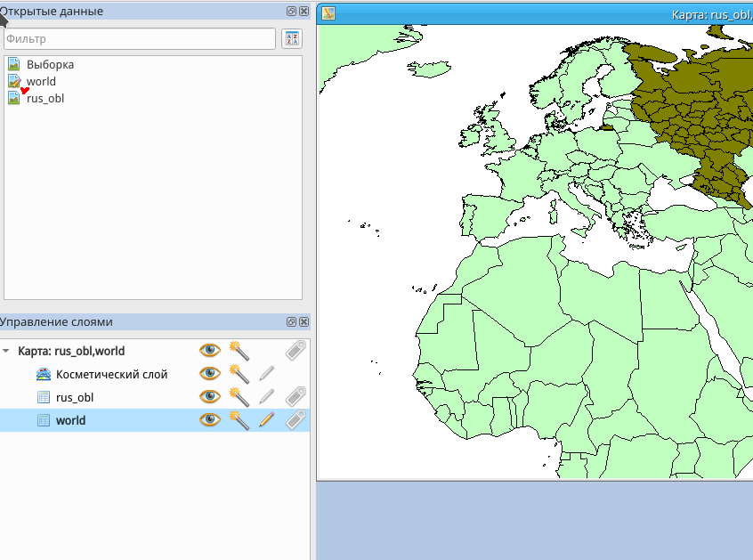The image size is (753, 560).
Task: Toggle selectable wand for world layer
Action: [239, 420]
